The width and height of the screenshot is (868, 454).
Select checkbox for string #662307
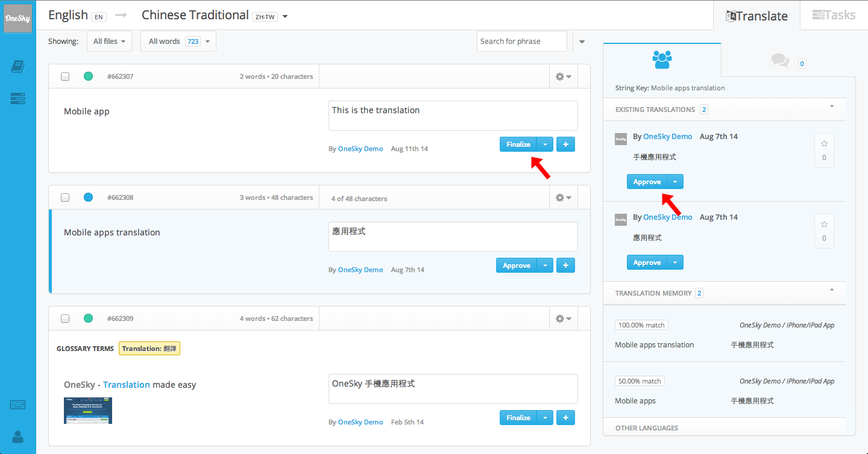tap(65, 76)
